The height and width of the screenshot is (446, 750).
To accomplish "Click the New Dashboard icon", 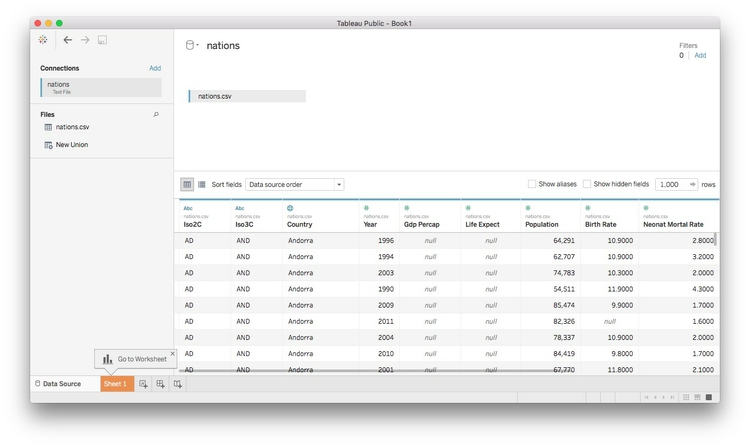I will (x=160, y=384).
